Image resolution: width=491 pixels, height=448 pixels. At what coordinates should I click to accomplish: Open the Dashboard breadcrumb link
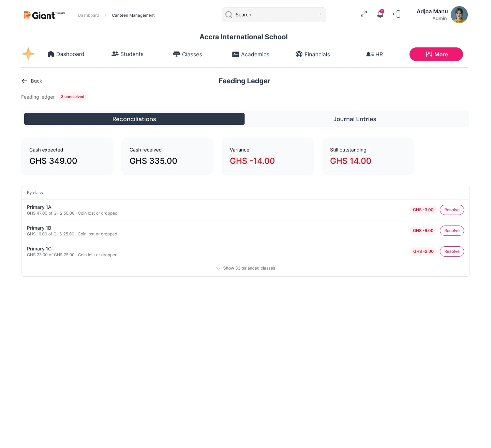[x=89, y=15]
